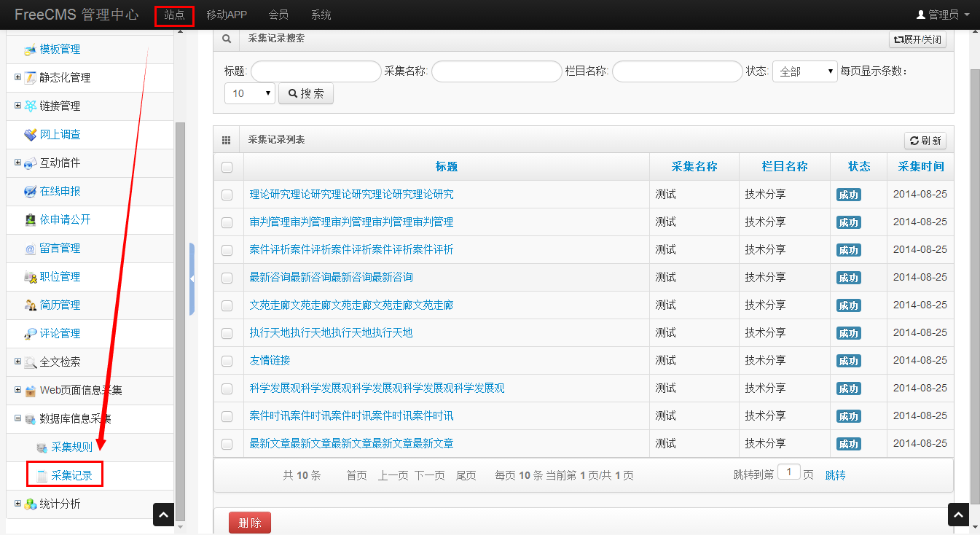
Task: Collapse the 数据库信息采集 tree node
Action: (x=18, y=418)
